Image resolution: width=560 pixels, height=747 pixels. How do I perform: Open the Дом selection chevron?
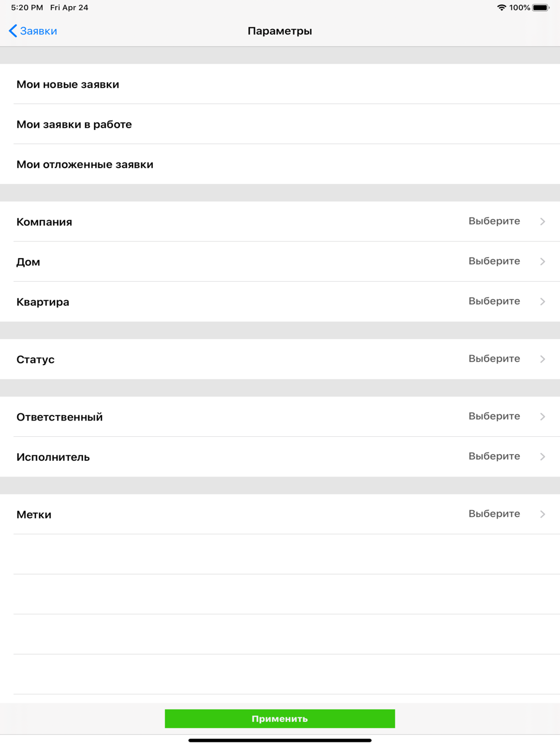click(x=543, y=262)
